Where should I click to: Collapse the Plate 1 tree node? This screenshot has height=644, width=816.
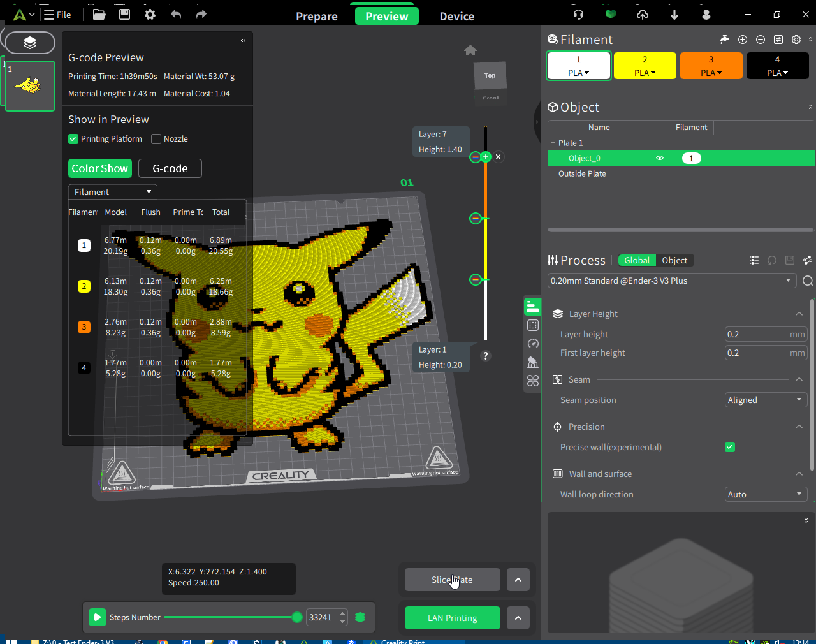click(553, 143)
